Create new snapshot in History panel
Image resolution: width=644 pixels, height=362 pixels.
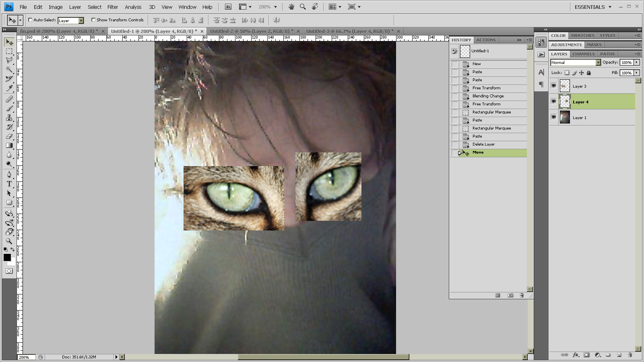510,295
